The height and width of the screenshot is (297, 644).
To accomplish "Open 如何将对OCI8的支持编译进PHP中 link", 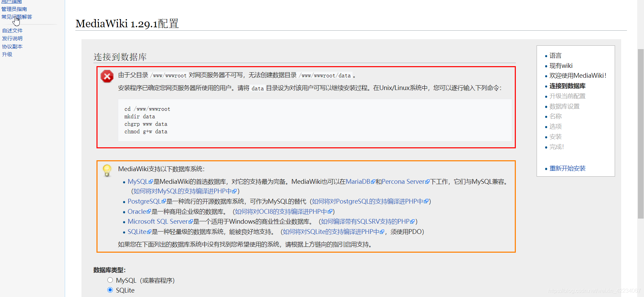I will coord(284,211).
